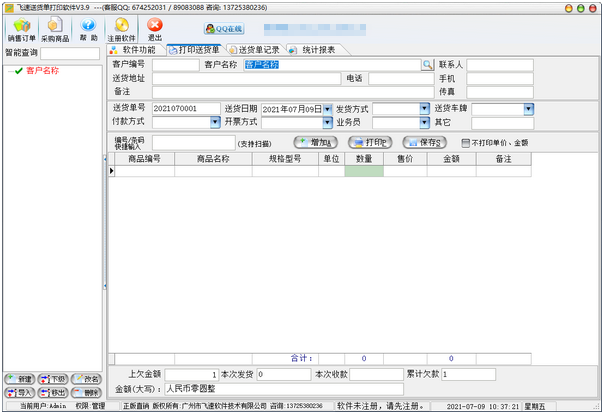Open the 采购商品 purchase goods tool
The height and width of the screenshot is (414, 604).
coord(55,28)
